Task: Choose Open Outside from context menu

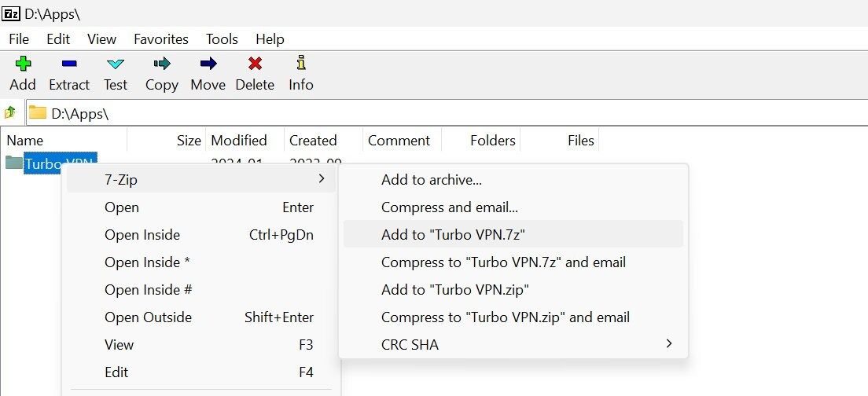Action: click(x=201, y=317)
